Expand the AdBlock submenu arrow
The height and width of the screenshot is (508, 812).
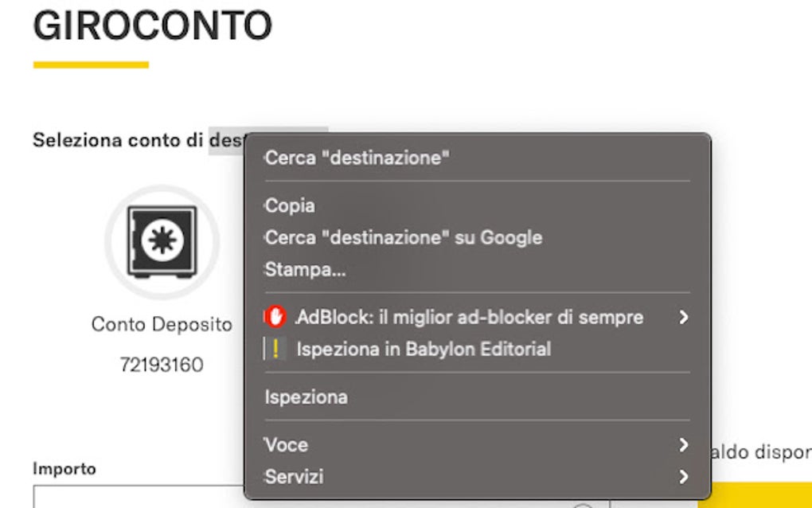pos(682,318)
